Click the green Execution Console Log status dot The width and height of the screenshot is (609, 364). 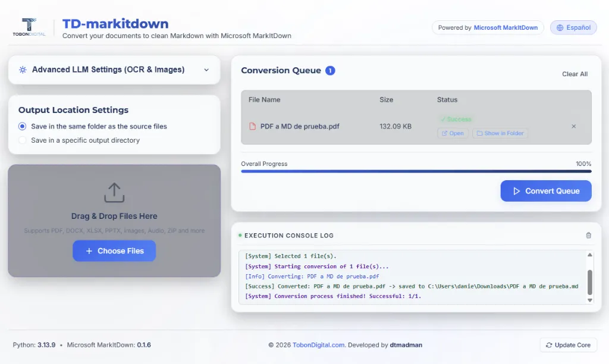pyautogui.click(x=240, y=235)
